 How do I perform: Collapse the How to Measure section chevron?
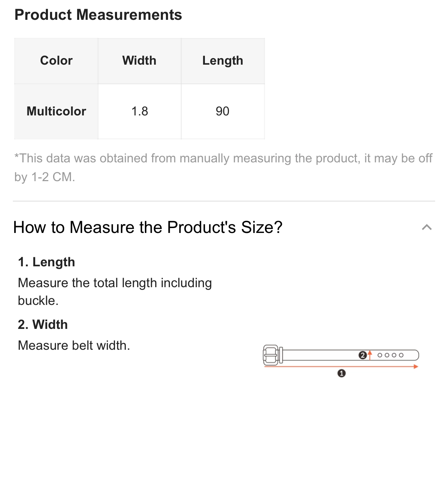point(426,227)
